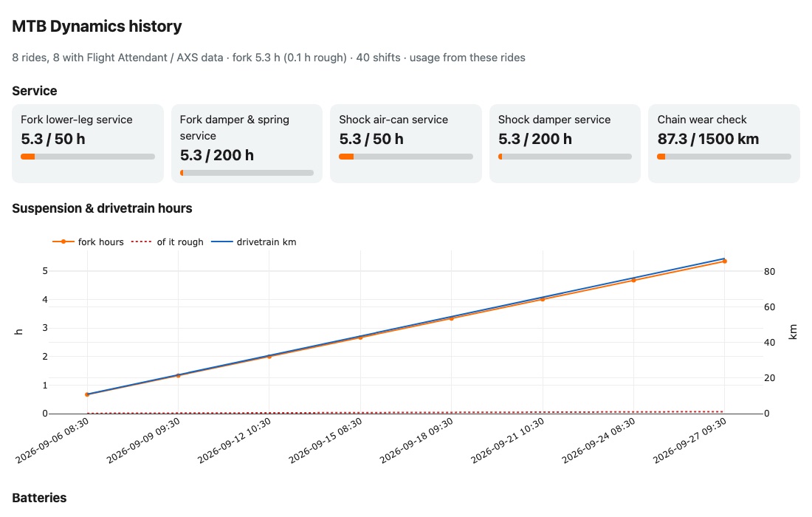Select the Shock damper service progress bar
Viewport: 812px width, 517px height.
(565, 157)
